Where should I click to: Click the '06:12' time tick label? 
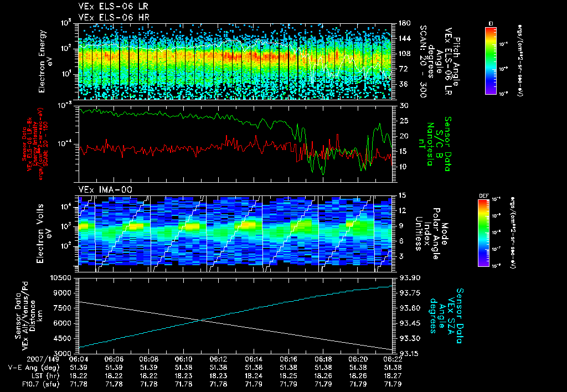tap(218, 359)
